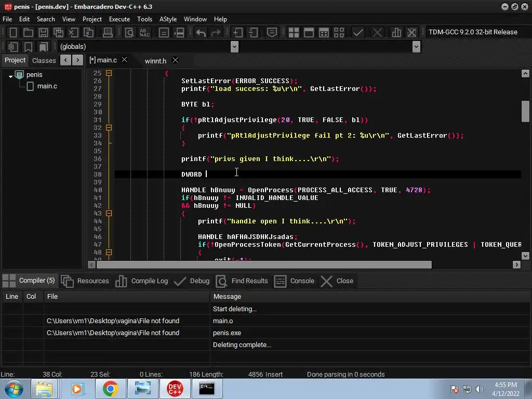Open the Console bottom tab
The image size is (532, 399).
click(294, 281)
